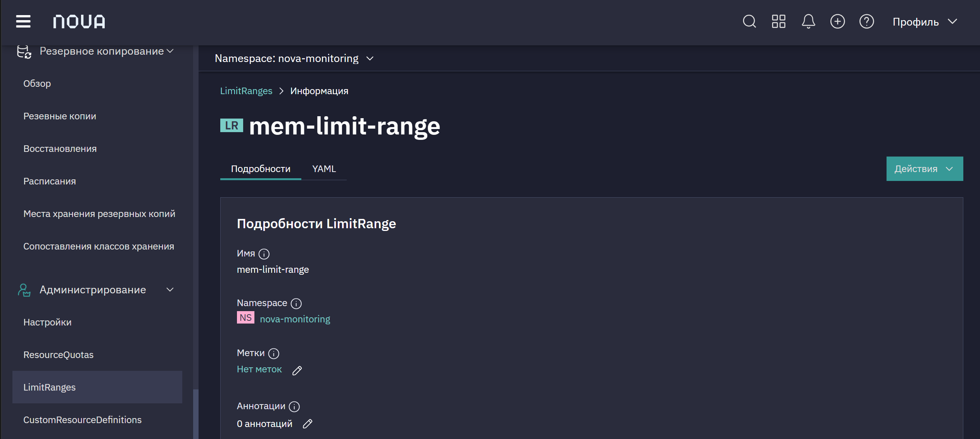Open ResourceQuotas in the sidebar
980x439 pixels.
pos(58,355)
